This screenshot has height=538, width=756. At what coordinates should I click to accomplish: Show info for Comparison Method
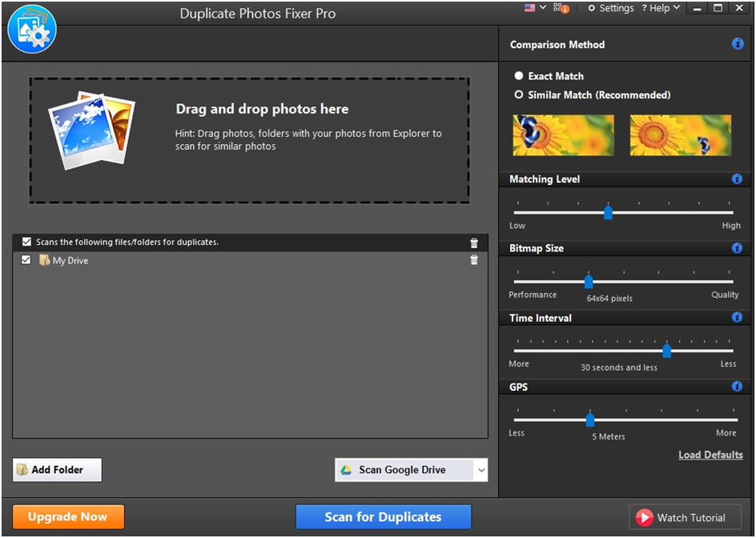click(738, 44)
